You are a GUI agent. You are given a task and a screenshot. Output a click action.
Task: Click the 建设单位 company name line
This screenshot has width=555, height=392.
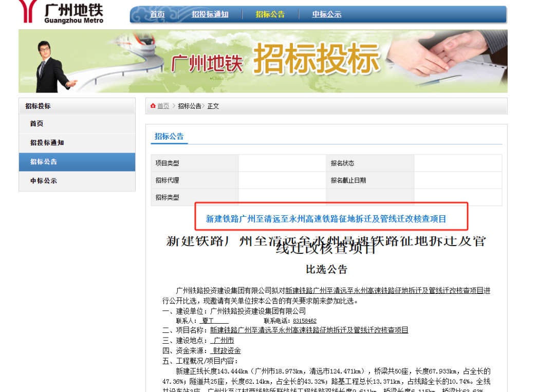(x=234, y=311)
